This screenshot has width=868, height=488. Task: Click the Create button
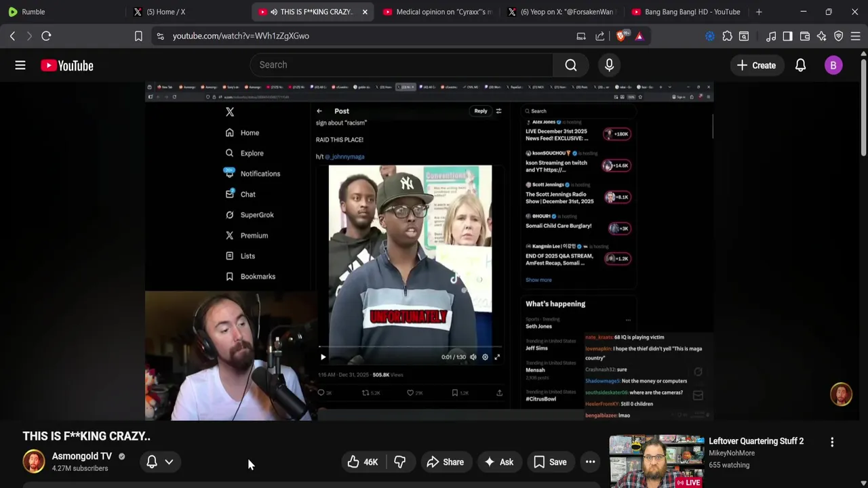(x=756, y=66)
